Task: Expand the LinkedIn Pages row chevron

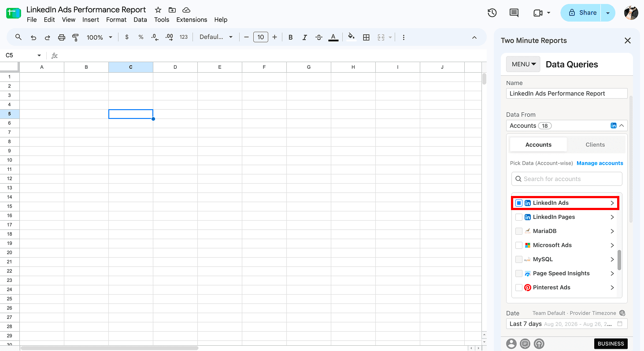Action: click(x=612, y=217)
